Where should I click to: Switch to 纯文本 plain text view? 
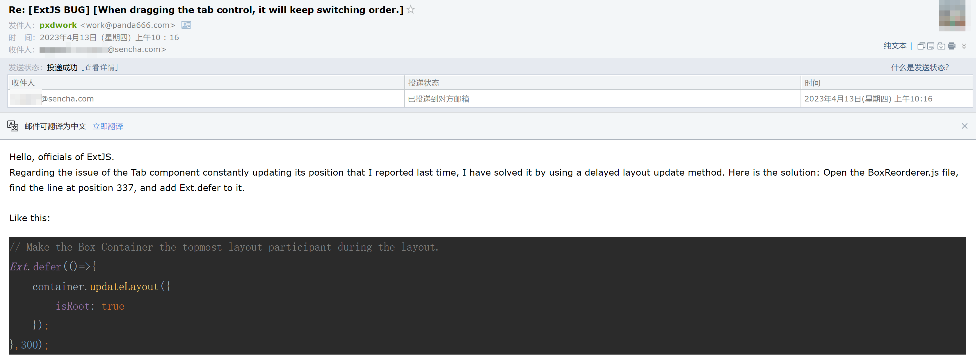pyautogui.click(x=895, y=46)
